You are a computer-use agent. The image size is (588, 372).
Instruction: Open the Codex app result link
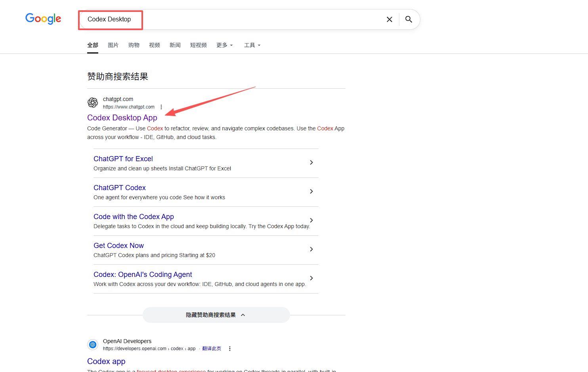[106, 361]
